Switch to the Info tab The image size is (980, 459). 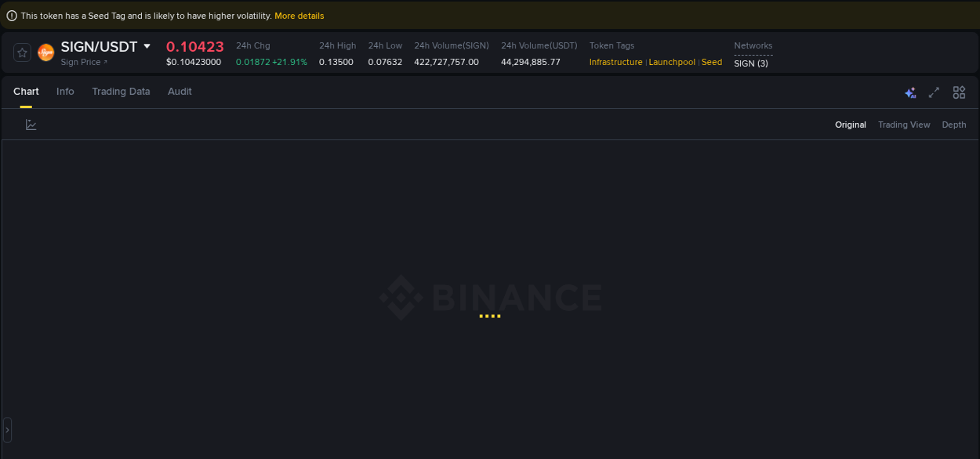point(65,92)
